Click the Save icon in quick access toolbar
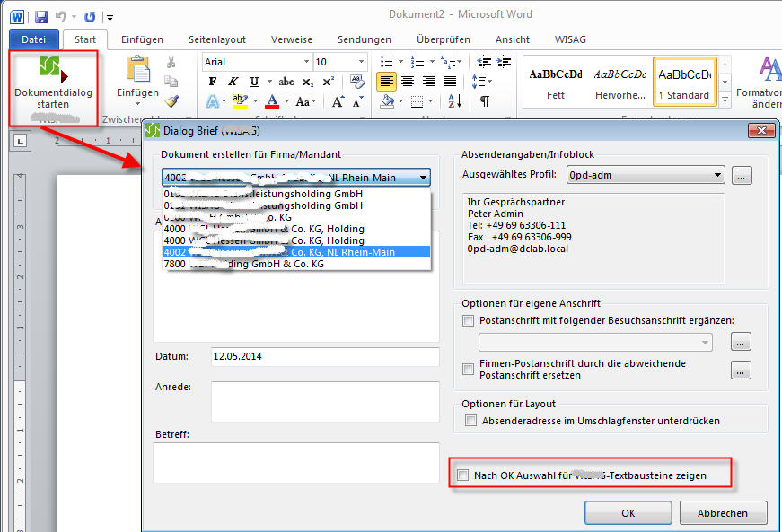The width and height of the screenshot is (782, 532). pos(41,16)
